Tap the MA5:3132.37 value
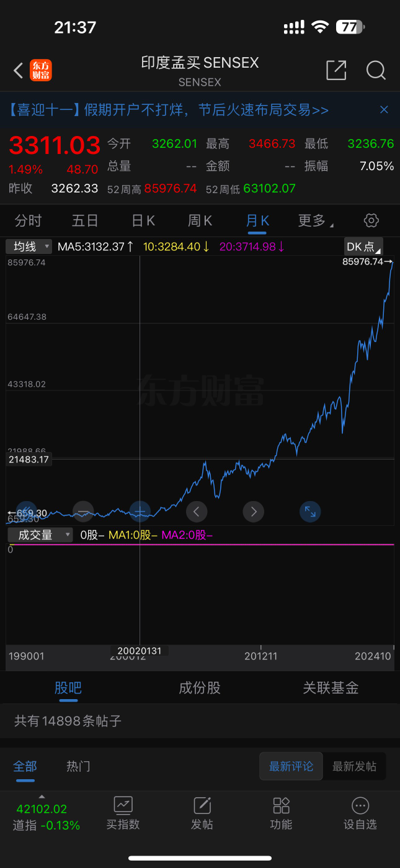The image size is (400, 868). pyautogui.click(x=96, y=246)
